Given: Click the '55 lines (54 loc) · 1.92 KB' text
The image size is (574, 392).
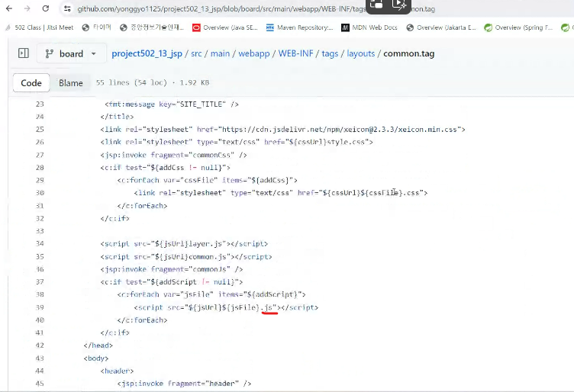Looking at the screenshot, I should pyautogui.click(x=153, y=82).
